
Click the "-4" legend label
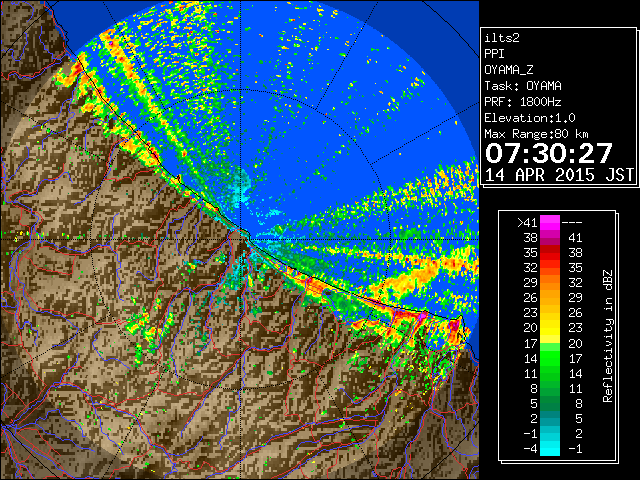click(x=531, y=449)
